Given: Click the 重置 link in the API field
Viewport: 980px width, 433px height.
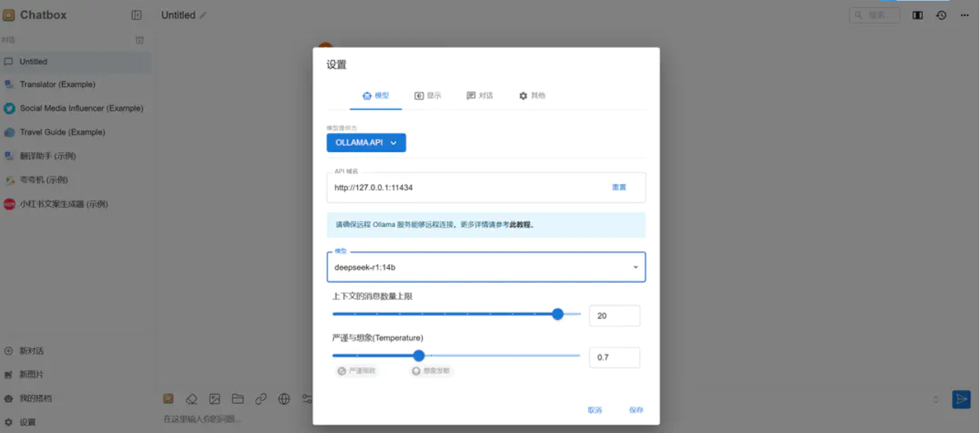Looking at the screenshot, I should [x=619, y=187].
